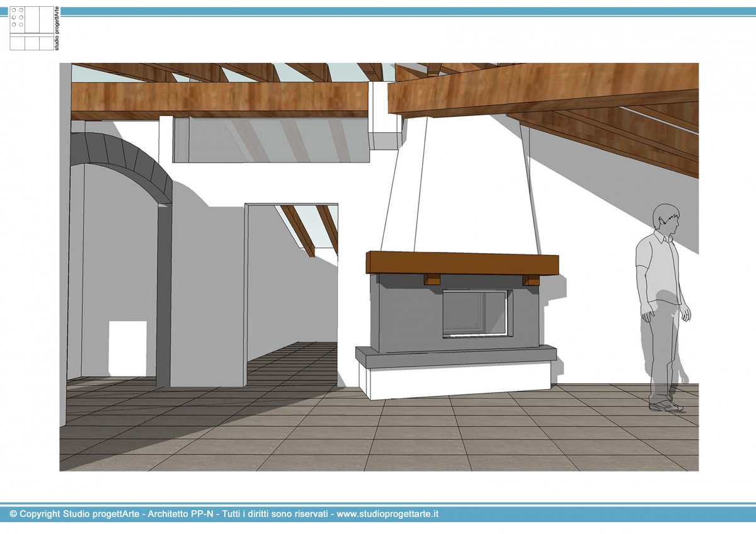The image size is (756, 534).
Task: Click the studio progettArte logo
Action: (x=34, y=28)
